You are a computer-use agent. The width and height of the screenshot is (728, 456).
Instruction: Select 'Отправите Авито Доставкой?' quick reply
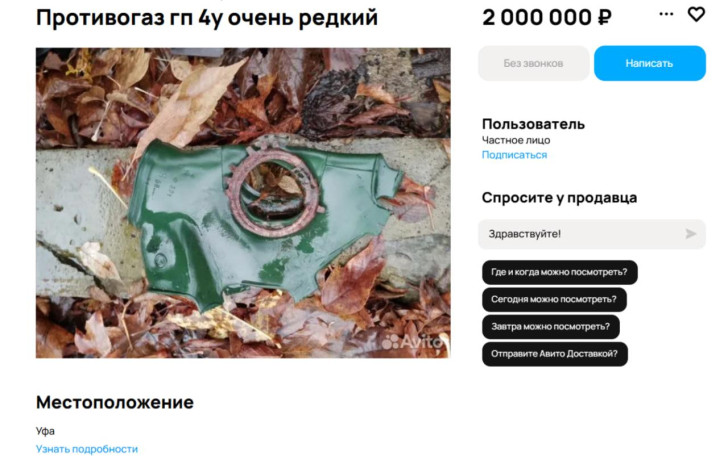click(x=555, y=354)
